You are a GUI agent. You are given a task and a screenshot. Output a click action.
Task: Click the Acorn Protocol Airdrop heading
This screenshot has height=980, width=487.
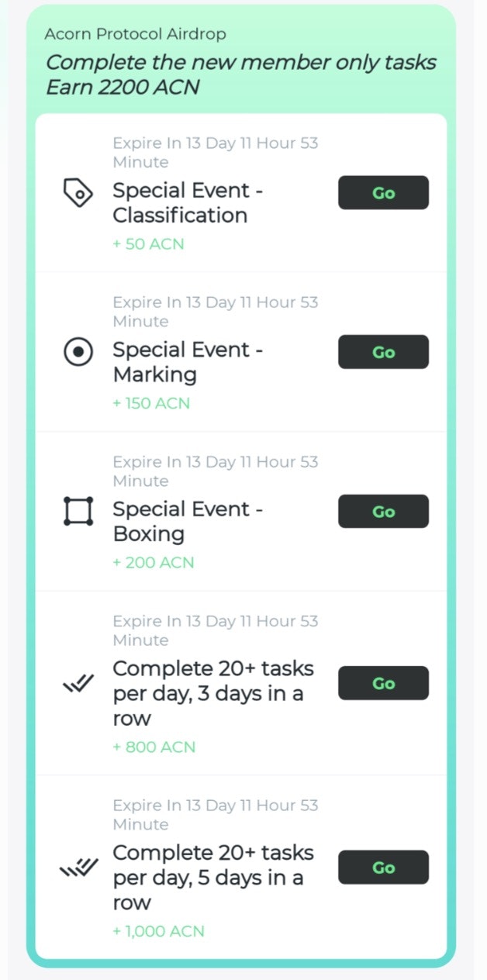[135, 34]
